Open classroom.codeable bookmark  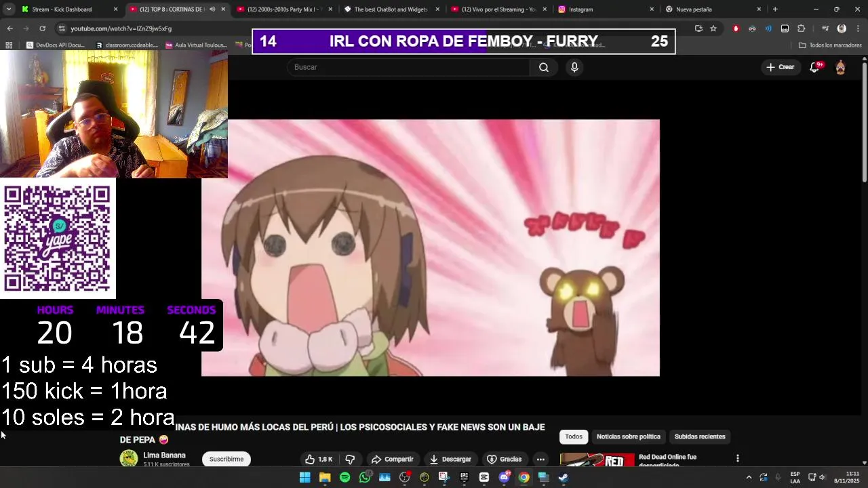[x=127, y=45]
